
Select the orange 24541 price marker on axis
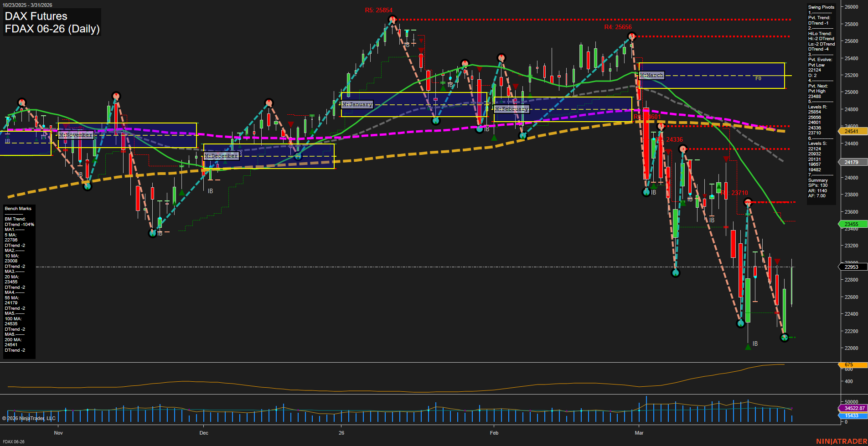pos(852,131)
